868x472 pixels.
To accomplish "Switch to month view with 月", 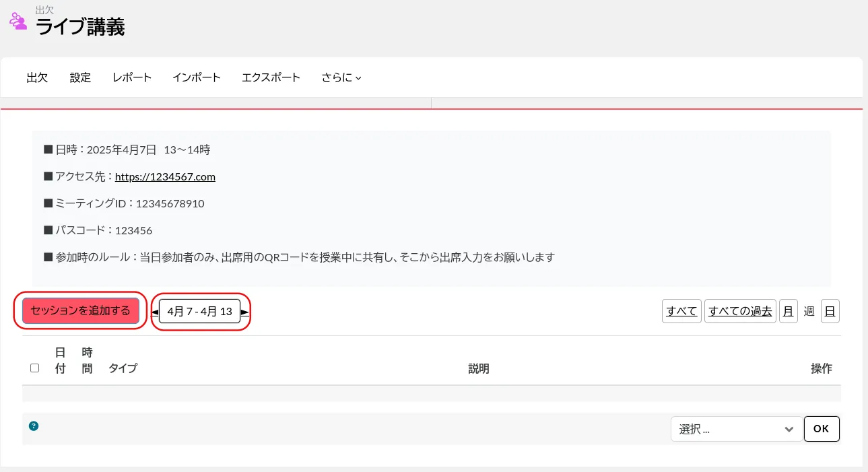I will click(788, 311).
